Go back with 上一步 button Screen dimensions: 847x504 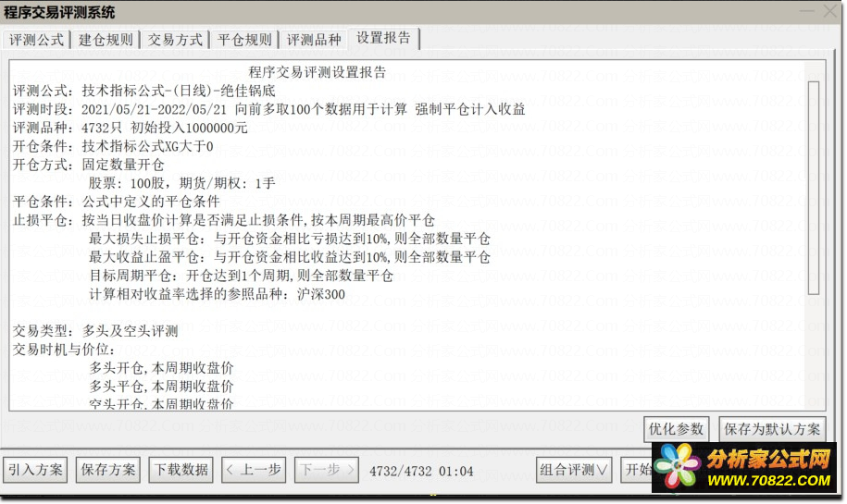point(254,470)
